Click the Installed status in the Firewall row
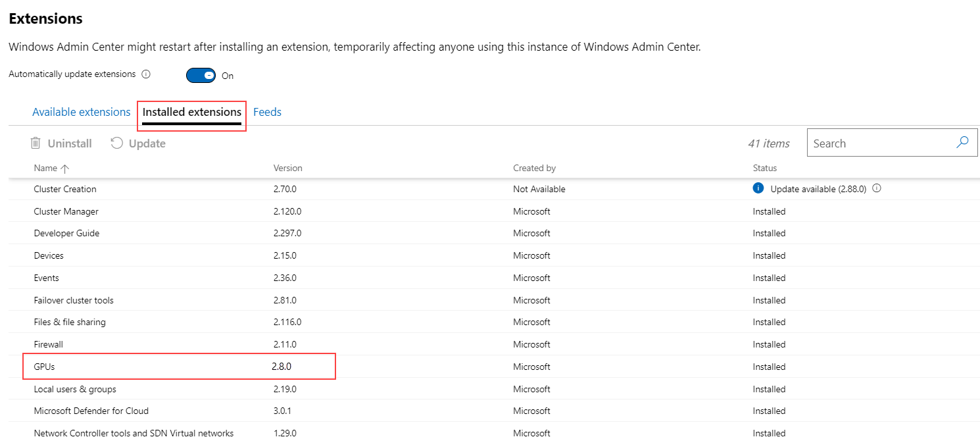This screenshot has height=439, width=980. click(770, 344)
